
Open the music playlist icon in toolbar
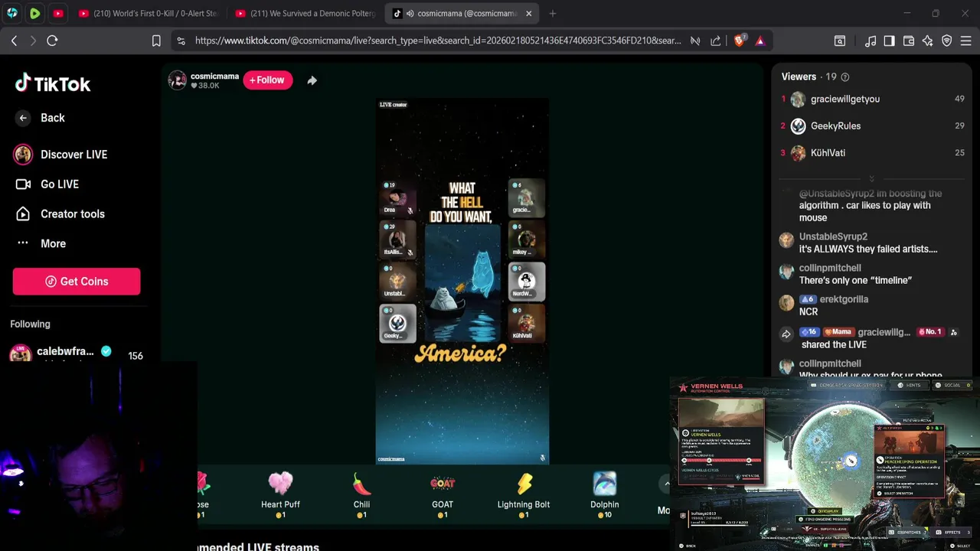point(871,41)
